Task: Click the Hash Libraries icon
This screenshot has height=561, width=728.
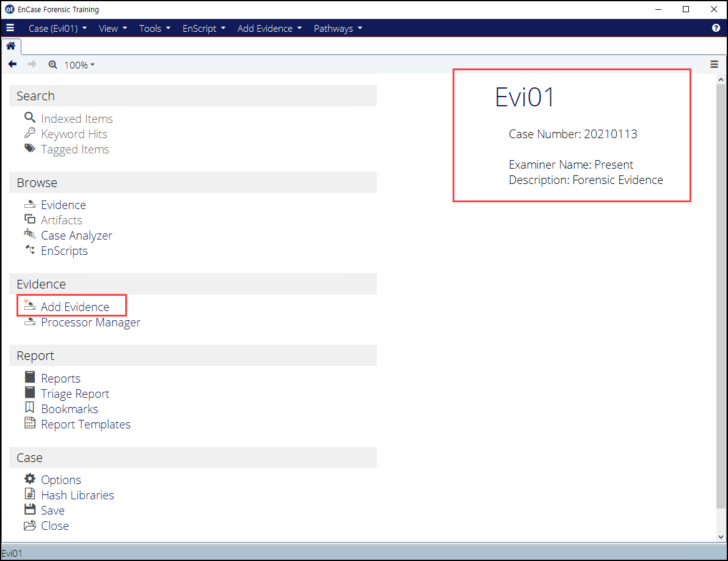Action: click(30, 494)
